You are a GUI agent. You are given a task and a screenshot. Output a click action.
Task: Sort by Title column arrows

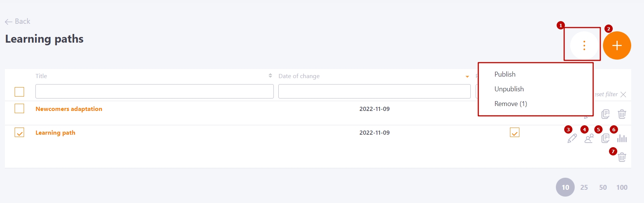tap(270, 76)
